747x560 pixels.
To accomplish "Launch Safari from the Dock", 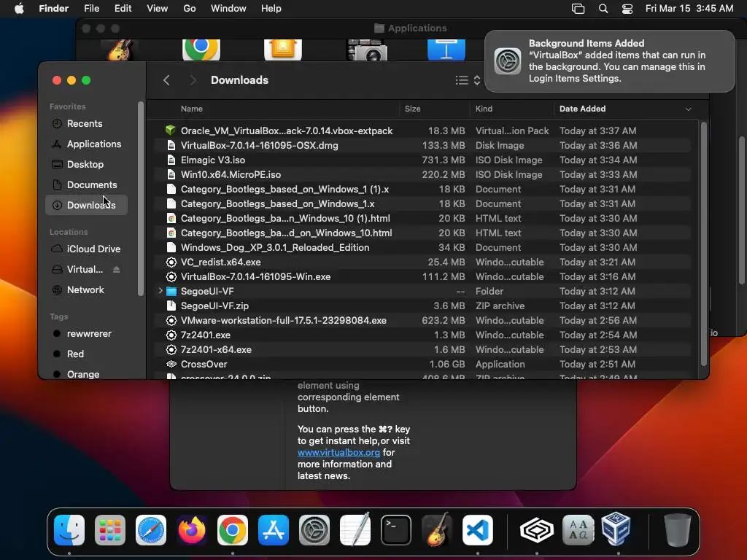I will pyautogui.click(x=151, y=529).
